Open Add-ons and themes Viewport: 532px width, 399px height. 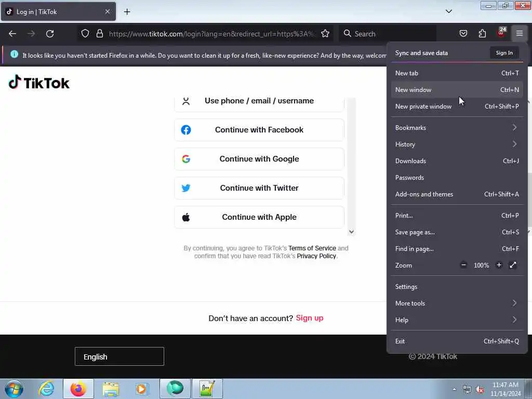[x=457, y=194]
